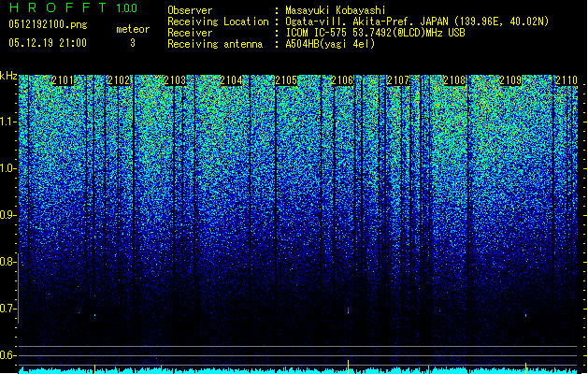Click the 2109 time label
The height and width of the screenshot is (374, 588).
(x=510, y=80)
